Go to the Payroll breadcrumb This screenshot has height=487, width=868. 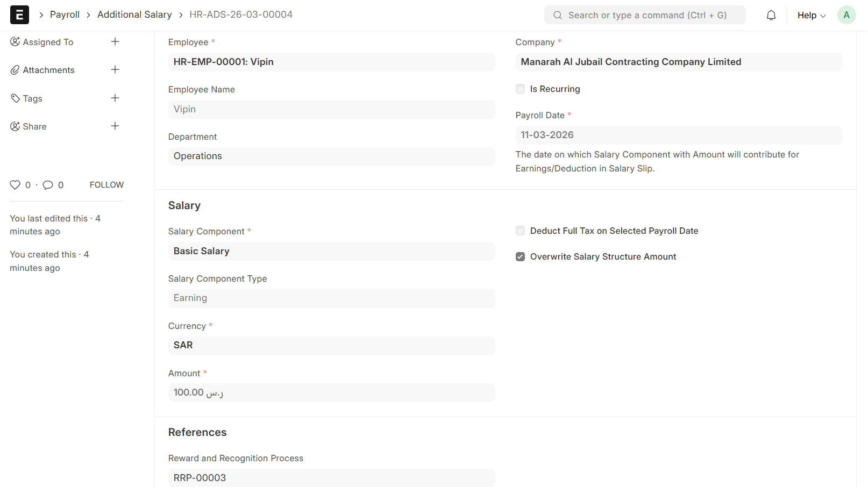coord(65,15)
